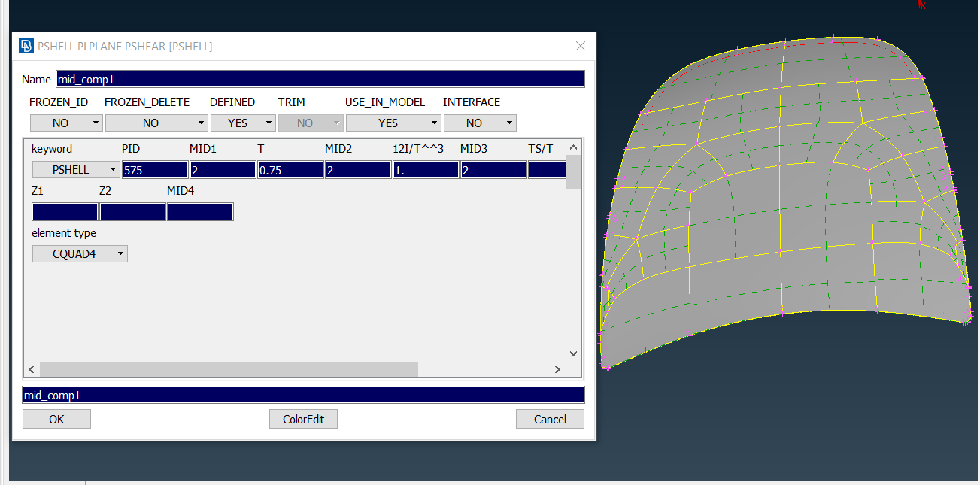The height and width of the screenshot is (485, 980).
Task: Open ColorEdit to change component color
Action: pos(303,419)
